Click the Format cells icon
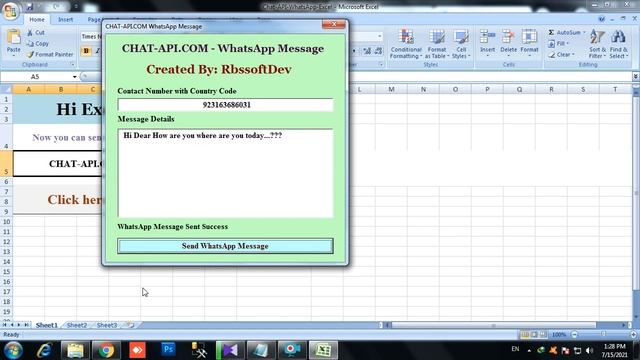This screenshot has height=360, width=640. point(529,37)
